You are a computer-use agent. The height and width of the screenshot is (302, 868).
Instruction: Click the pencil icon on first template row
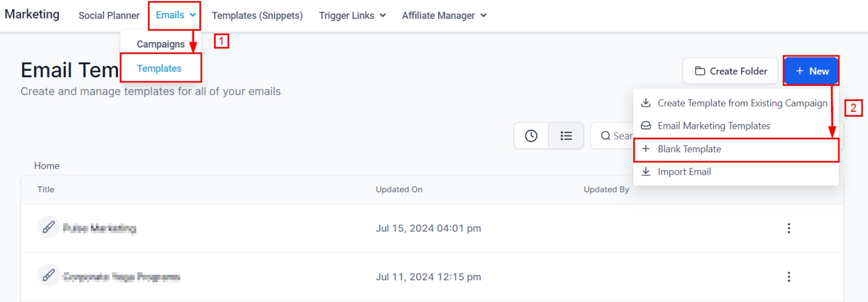(48, 228)
